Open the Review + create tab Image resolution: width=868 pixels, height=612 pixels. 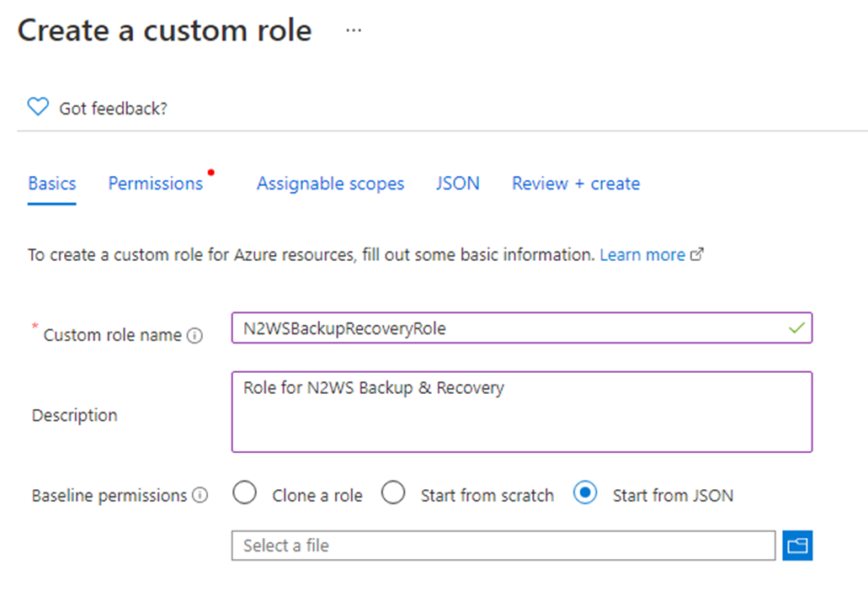coord(576,184)
